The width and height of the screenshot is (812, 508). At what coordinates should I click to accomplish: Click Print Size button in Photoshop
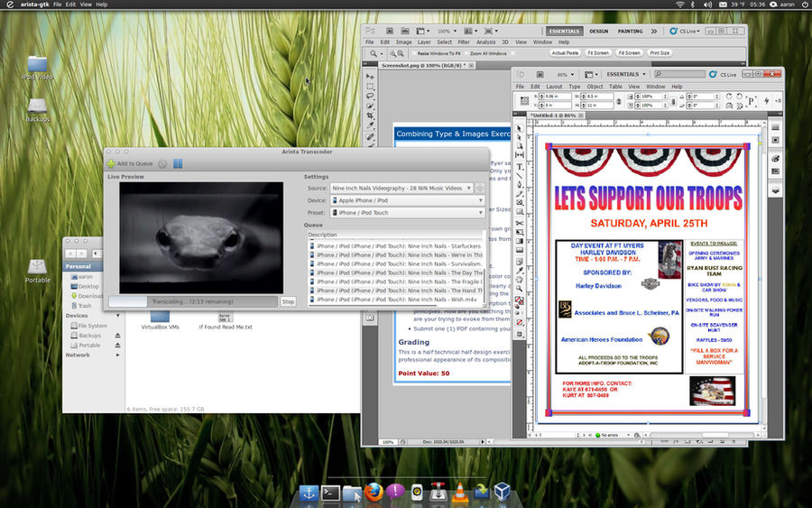click(x=660, y=53)
